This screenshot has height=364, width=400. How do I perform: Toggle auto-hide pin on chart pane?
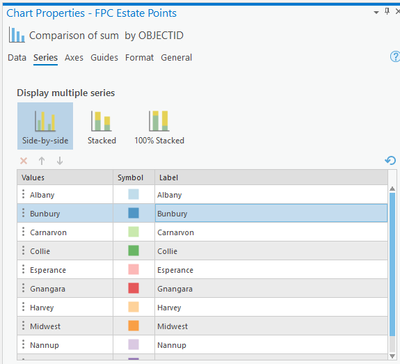(x=387, y=11)
